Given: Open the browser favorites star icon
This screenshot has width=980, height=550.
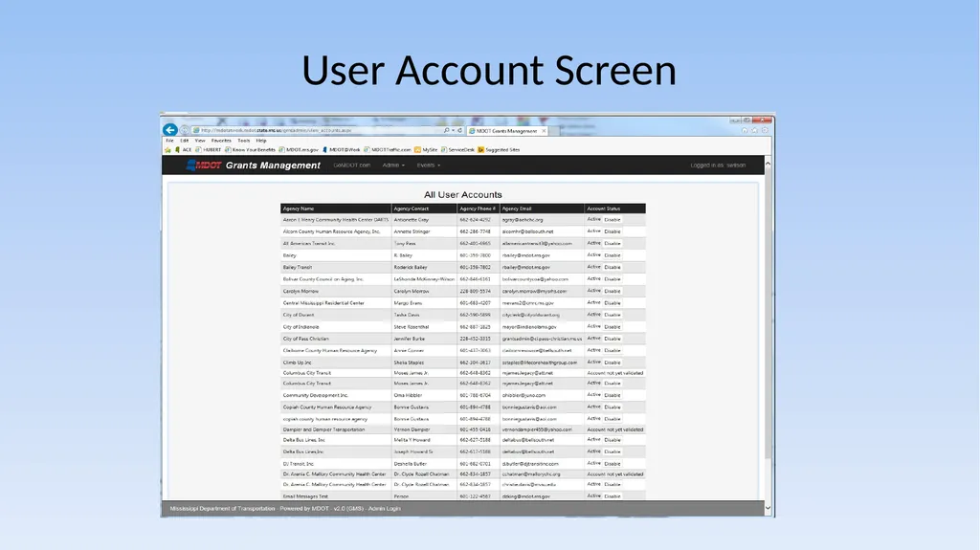Looking at the screenshot, I should click(754, 130).
